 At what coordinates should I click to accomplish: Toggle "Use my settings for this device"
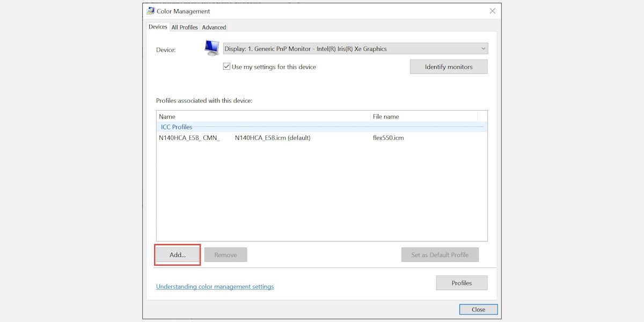coord(227,67)
